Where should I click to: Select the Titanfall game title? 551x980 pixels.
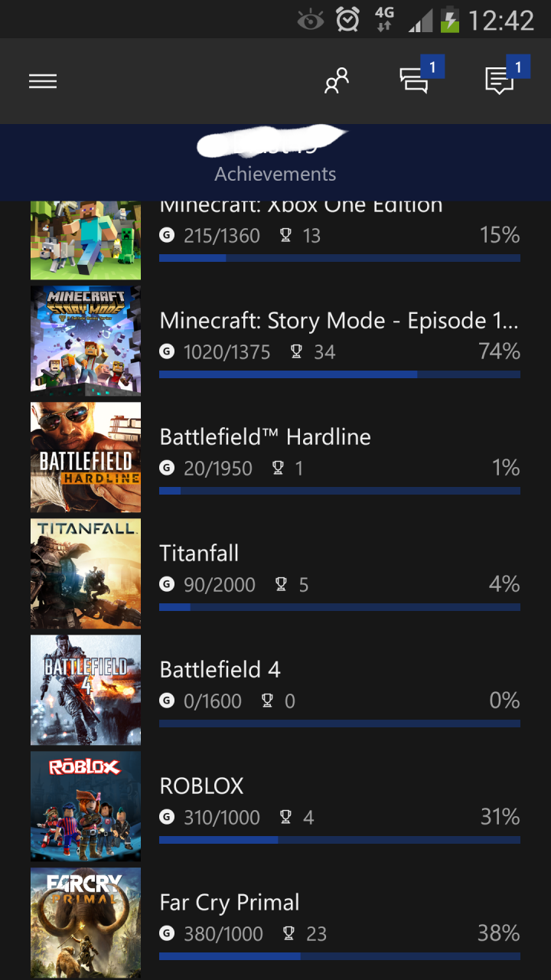tap(199, 554)
